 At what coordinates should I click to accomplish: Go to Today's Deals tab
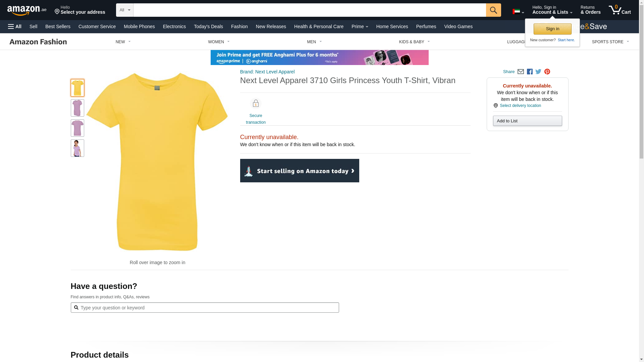[208, 26]
